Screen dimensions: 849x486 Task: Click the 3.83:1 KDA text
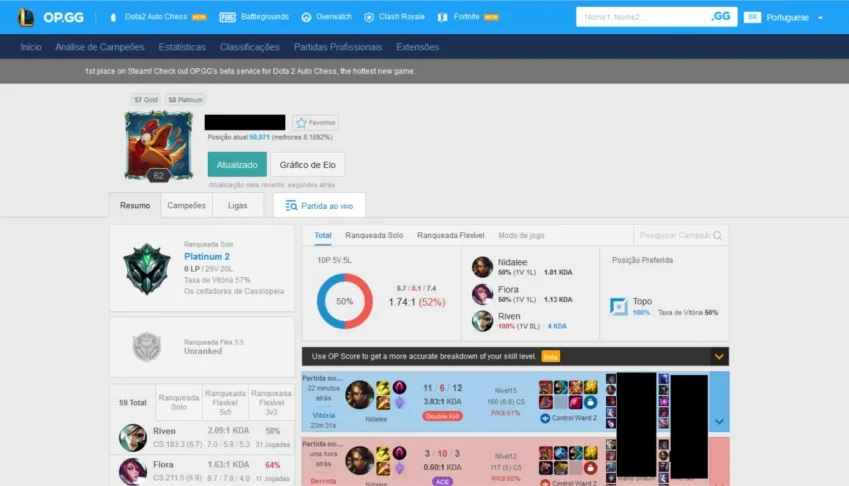(442, 402)
